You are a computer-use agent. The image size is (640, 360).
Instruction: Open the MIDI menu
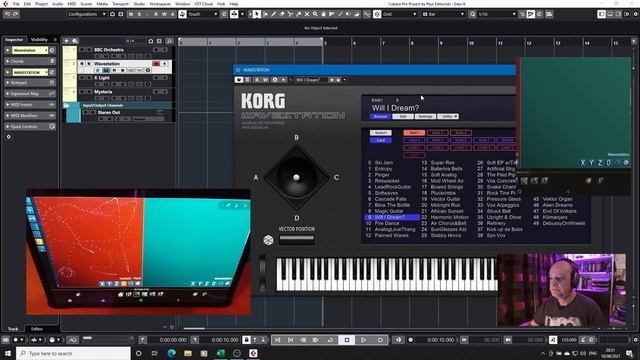[71, 4]
